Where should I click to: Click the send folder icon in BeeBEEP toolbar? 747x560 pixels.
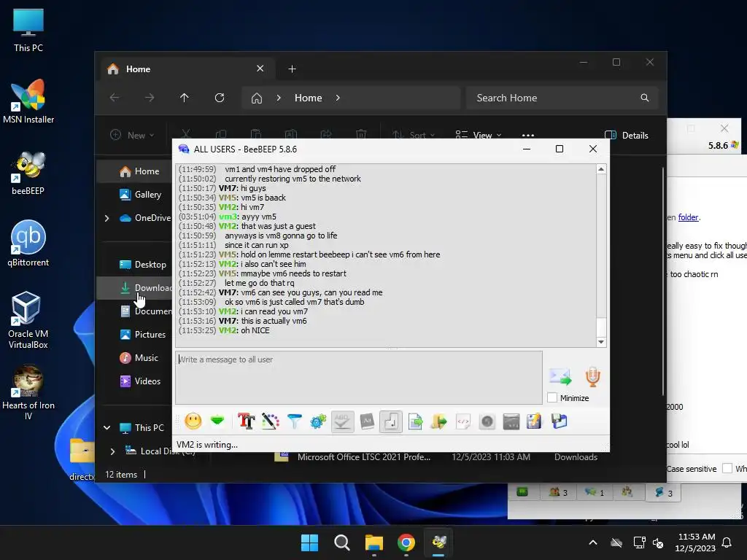click(438, 421)
